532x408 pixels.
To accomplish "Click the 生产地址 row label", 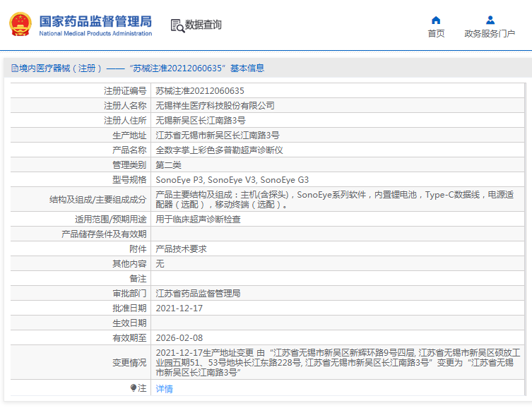I will 129,136.
